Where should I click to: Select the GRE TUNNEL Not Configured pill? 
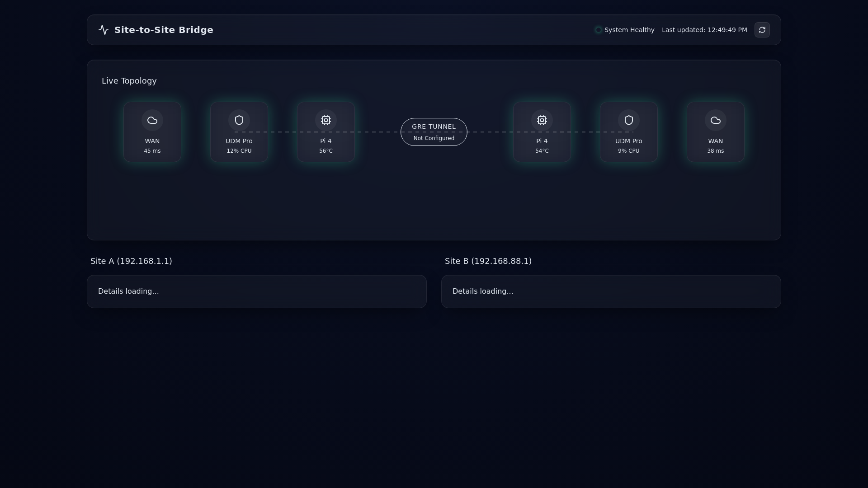[x=434, y=132]
